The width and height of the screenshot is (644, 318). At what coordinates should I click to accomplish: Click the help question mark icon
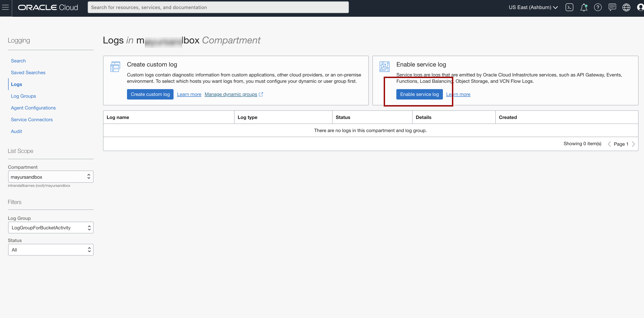[598, 7]
